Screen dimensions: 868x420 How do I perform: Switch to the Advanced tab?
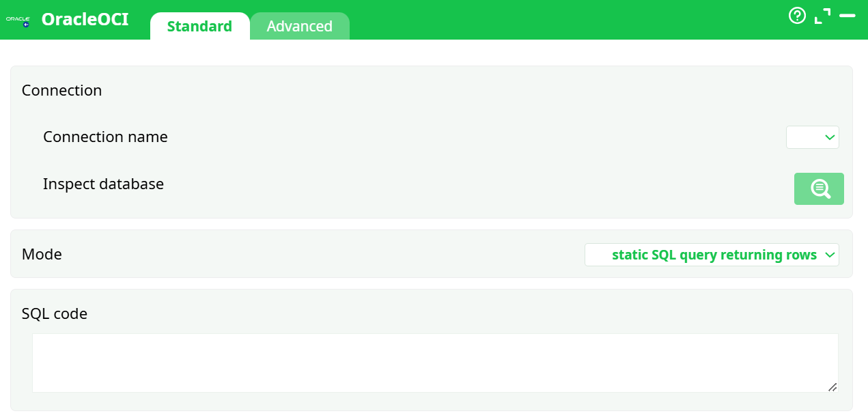pyautogui.click(x=300, y=26)
